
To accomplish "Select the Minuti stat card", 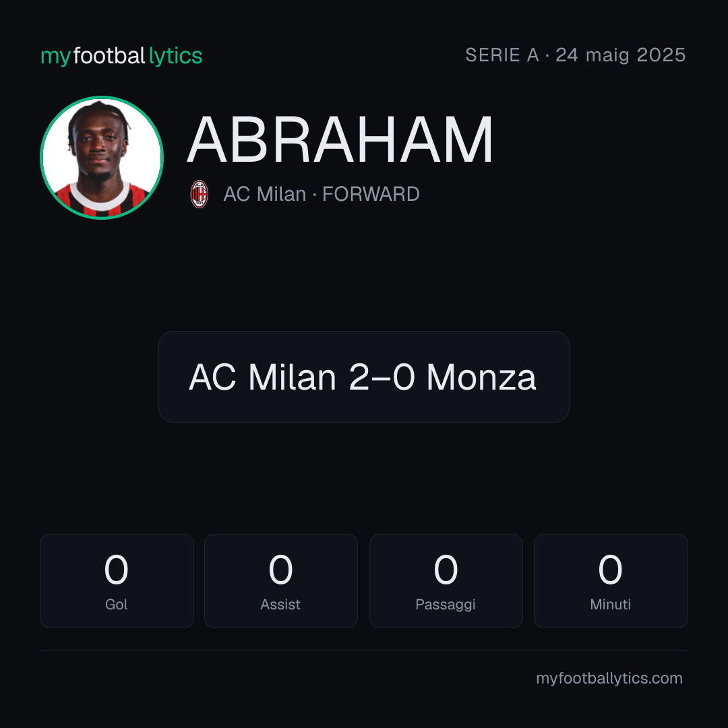I will [x=611, y=581].
